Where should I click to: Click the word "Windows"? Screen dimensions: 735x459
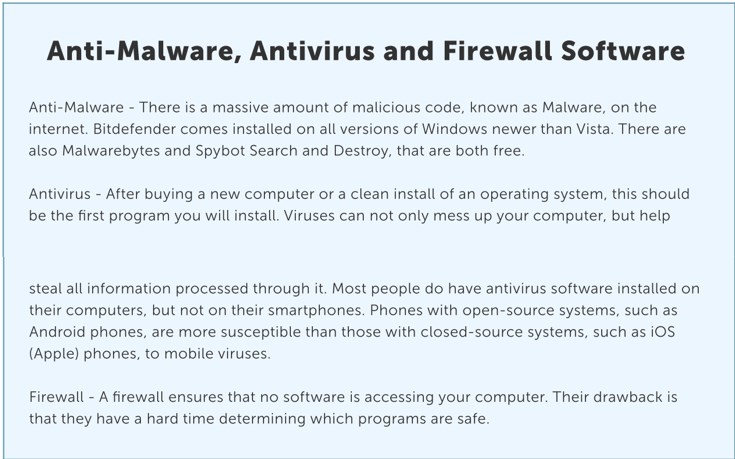coord(450,129)
